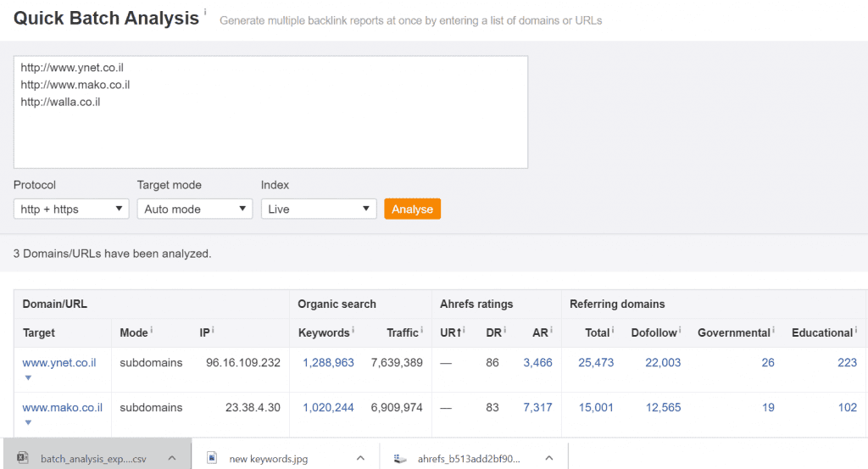Click the info icon next to IP
The height and width of the screenshot is (469, 868).
213,329
